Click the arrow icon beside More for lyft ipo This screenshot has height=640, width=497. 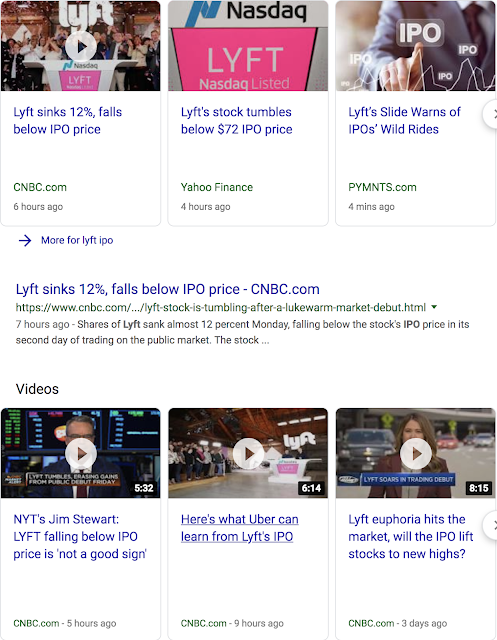click(x=25, y=240)
